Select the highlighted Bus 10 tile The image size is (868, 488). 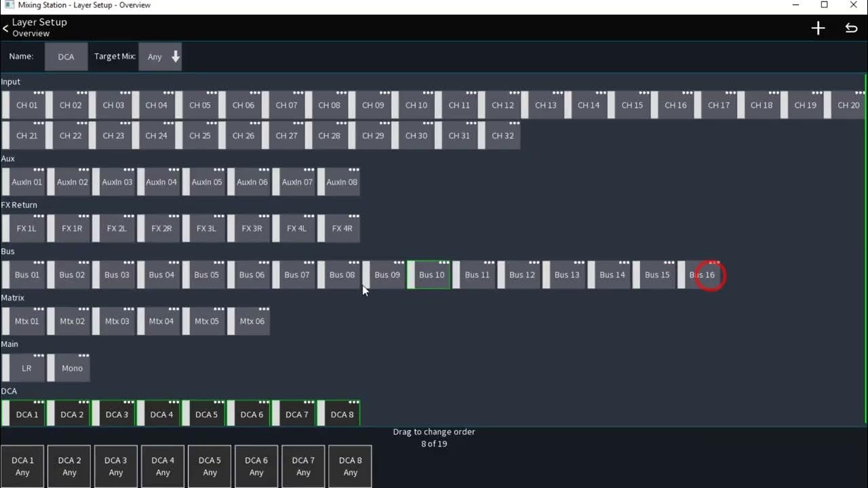[429, 274]
